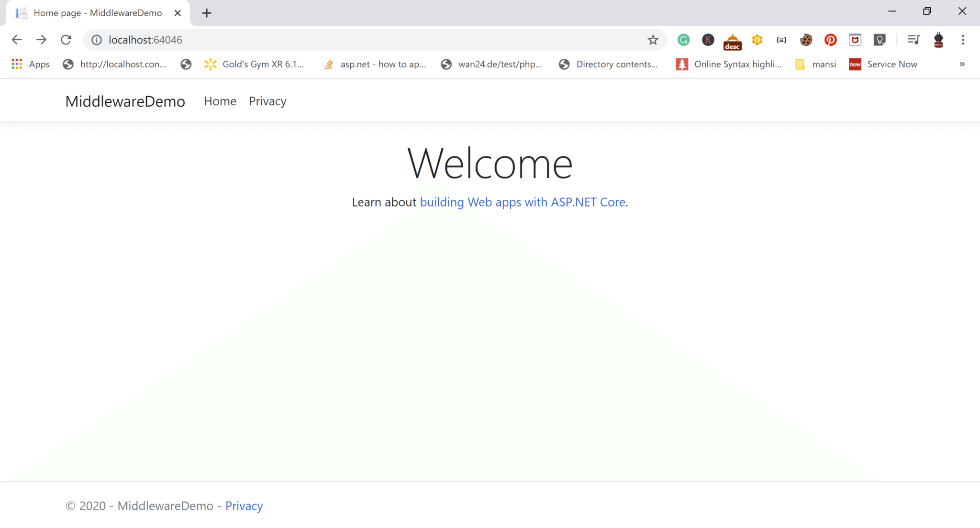Open the Chrome three-dot menu
980x528 pixels.
pos(963,40)
